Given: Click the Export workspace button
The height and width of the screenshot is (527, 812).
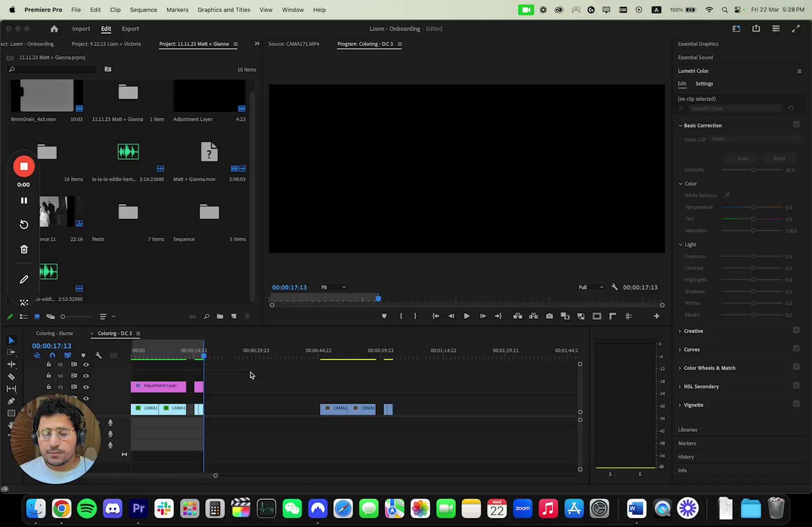Looking at the screenshot, I should pos(130,29).
